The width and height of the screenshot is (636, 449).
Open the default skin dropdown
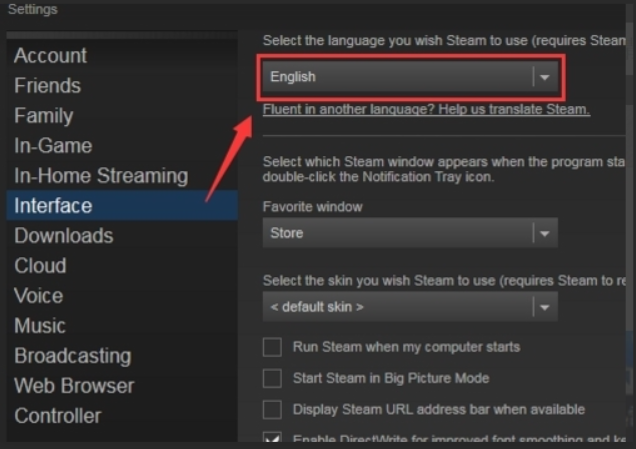410,307
